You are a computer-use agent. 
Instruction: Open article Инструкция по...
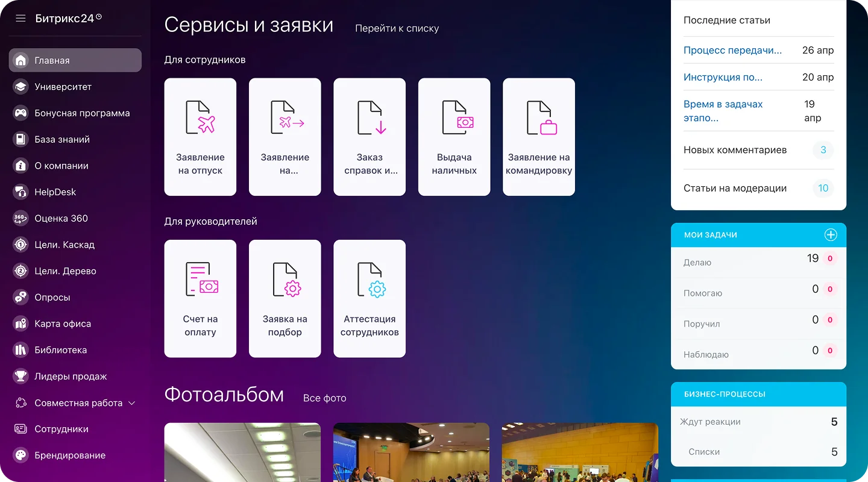(x=723, y=77)
